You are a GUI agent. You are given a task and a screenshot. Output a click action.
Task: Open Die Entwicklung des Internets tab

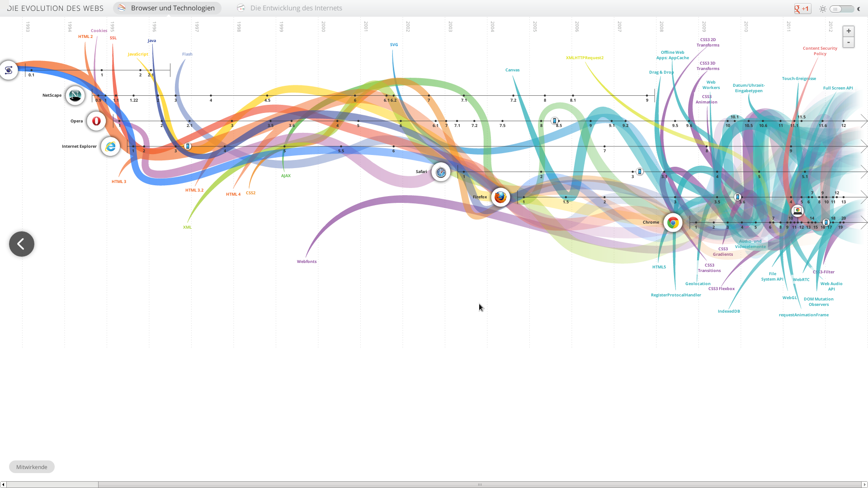[x=290, y=8]
